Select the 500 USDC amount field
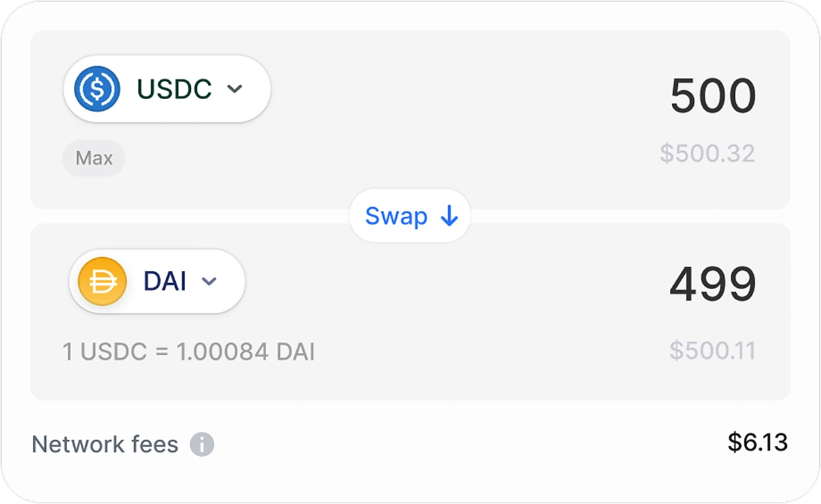Screen dimensions: 821x504 [714, 96]
